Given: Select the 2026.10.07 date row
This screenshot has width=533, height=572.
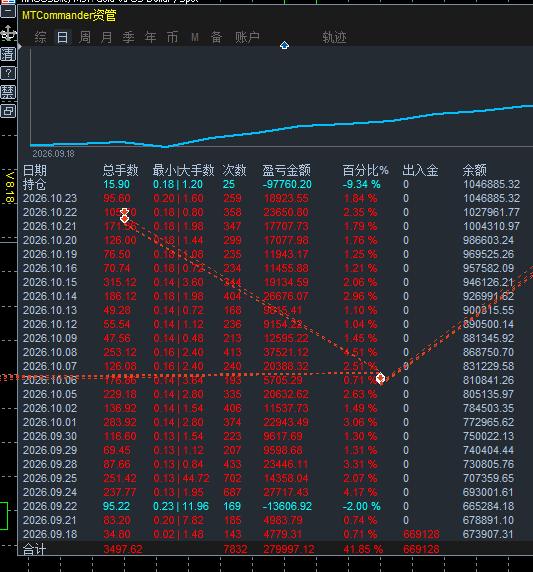Looking at the screenshot, I should point(50,366).
